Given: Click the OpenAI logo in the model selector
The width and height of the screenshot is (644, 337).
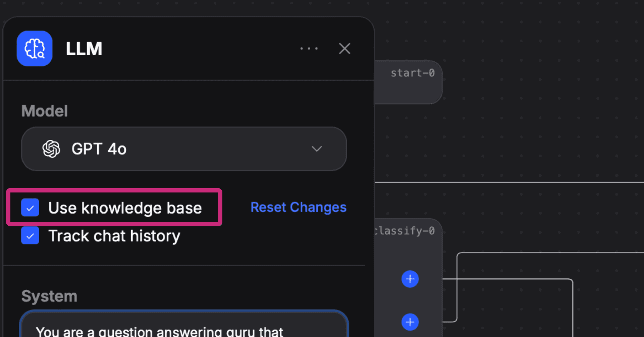Looking at the screenshot, I should click(x=51, y=149).
